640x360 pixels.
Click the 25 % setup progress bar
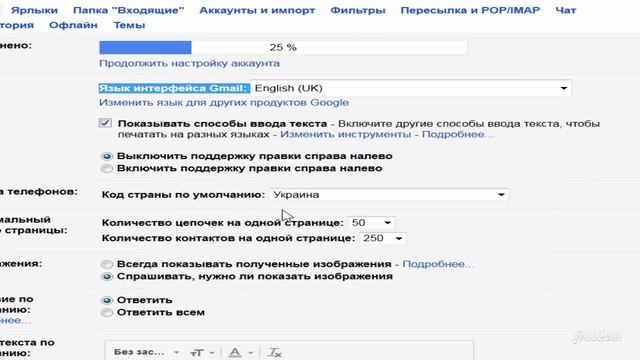coord(283,47)
